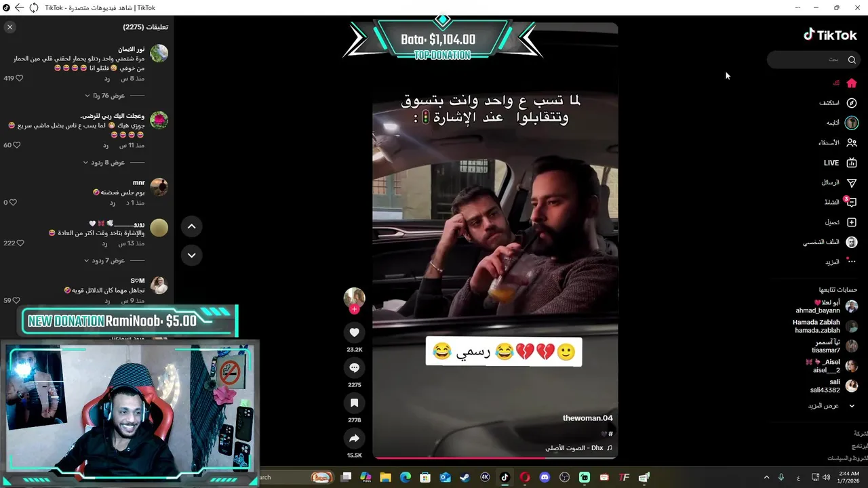Open Friends icon in sidebar
868x488 pixels.
pyautogui.click(x=852, y=143)
